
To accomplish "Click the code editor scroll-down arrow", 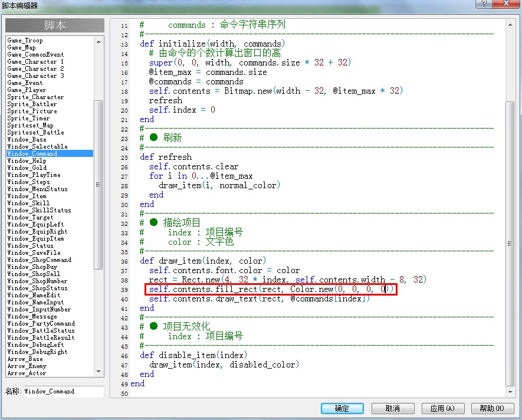I will (x=510, y=392).
